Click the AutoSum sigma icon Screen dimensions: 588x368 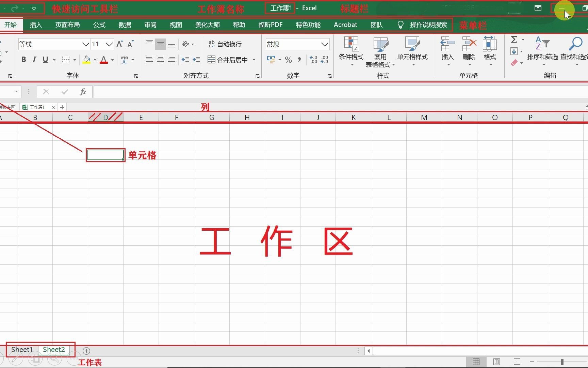[x=514, y=40]
